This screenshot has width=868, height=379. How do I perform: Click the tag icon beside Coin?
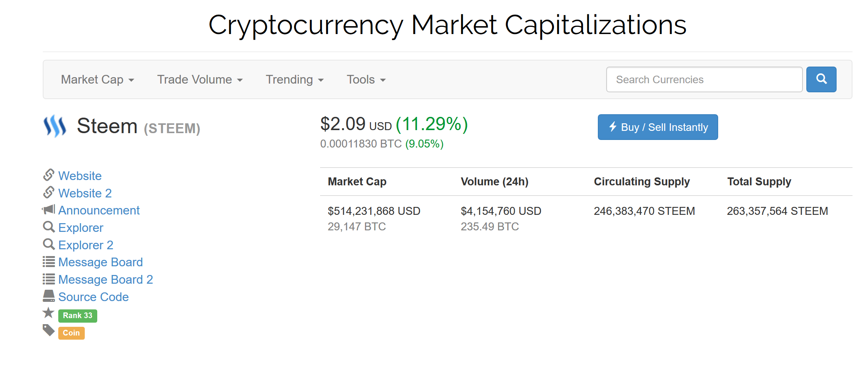coord(49,330)
